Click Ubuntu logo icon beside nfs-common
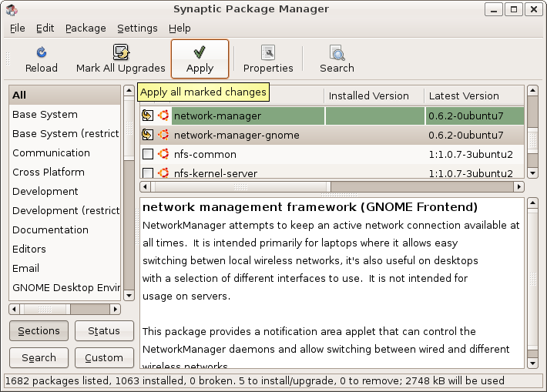This screenshot has width=547, height=392. (163, 154)
